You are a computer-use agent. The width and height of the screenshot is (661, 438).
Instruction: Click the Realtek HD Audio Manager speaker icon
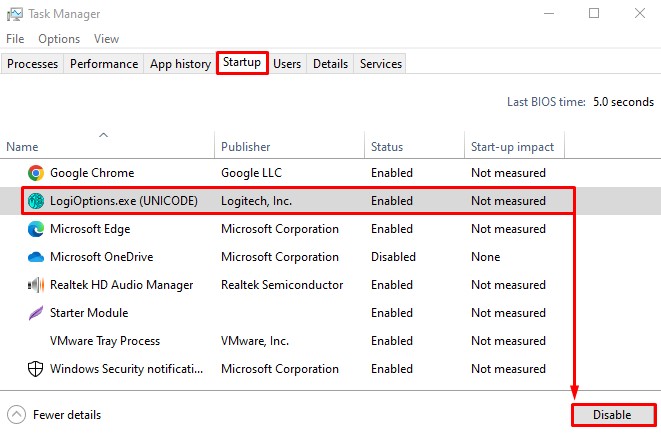[36, 285]
